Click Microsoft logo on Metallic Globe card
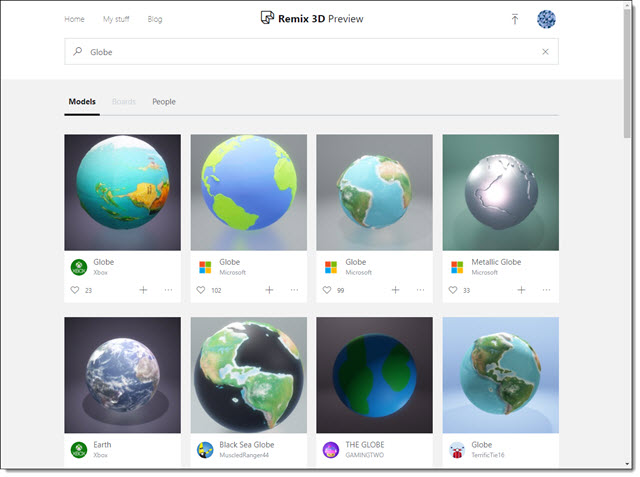 pyautogui.click(x=457, y=267)
